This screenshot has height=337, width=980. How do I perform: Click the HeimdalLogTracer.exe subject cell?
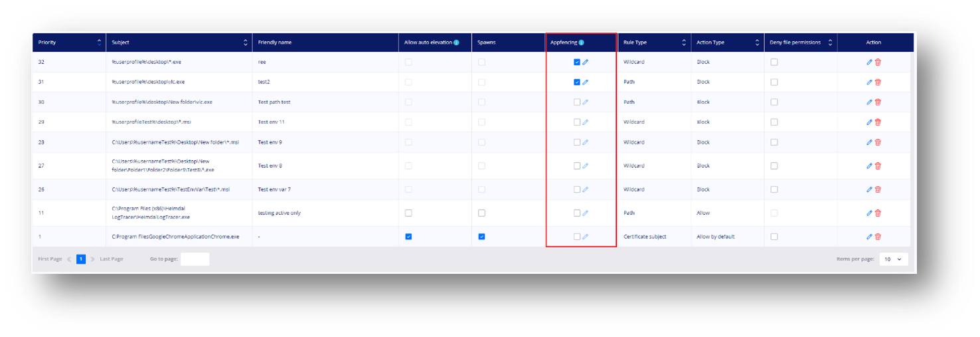(151, 213)
